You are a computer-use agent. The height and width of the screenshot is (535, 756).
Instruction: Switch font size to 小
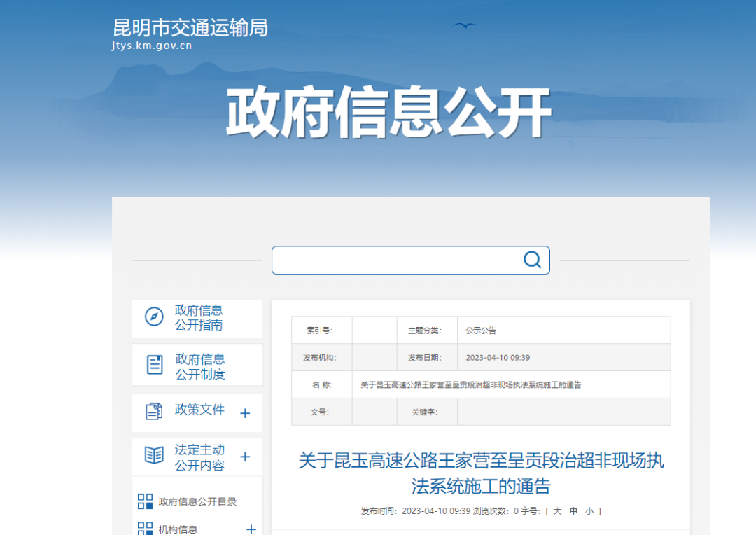[x=588, y=511]
